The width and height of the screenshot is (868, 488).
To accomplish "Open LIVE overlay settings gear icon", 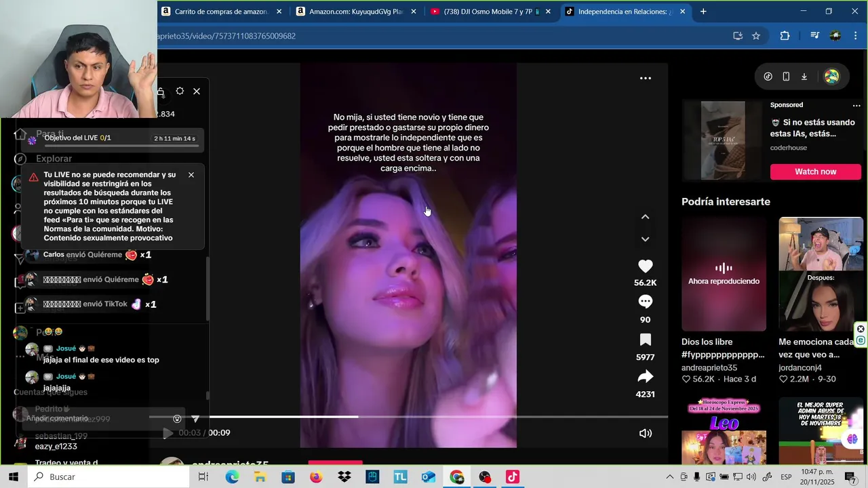I will 180,91.
